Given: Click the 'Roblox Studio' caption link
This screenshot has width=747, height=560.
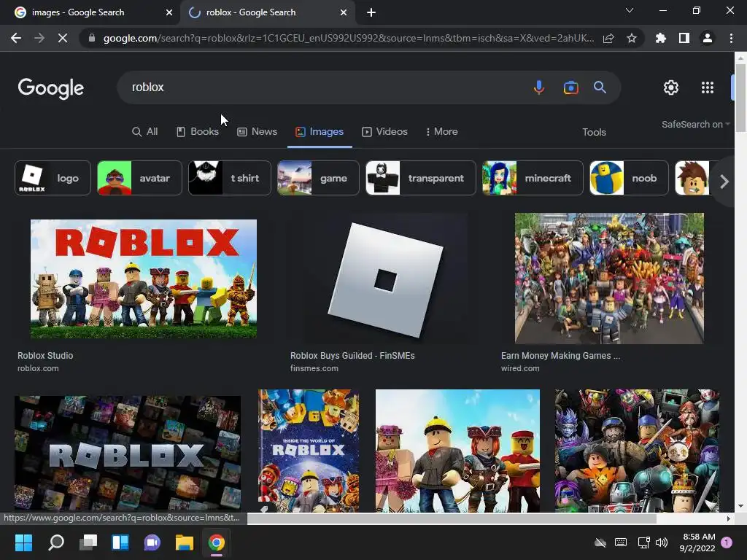Looking at the screenshot, I should pos(45,356).
